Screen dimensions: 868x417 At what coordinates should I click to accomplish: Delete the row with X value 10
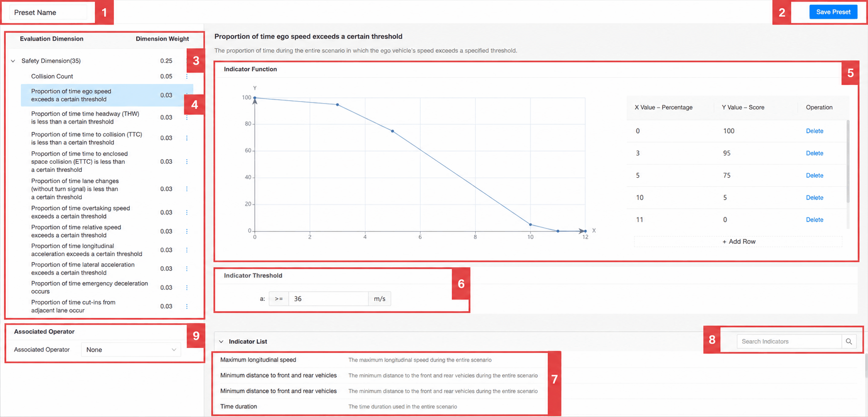click(814, 198)
